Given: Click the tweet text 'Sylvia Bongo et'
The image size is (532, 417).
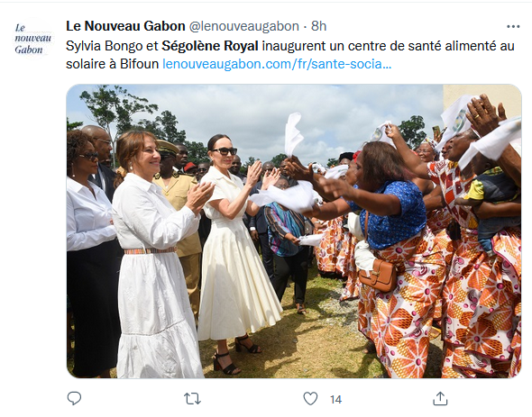Looking at the screenshot, I should pyautogui.click(x=112, y=46).
